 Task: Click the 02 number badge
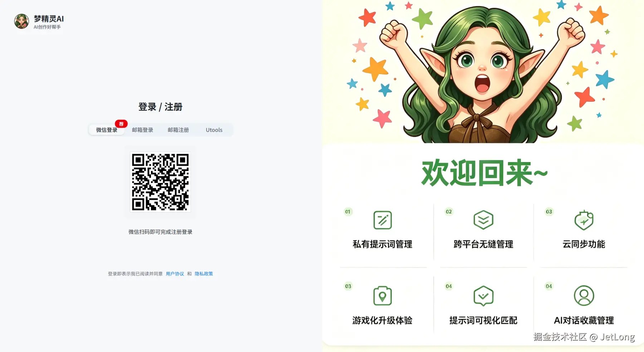point(449,212)
